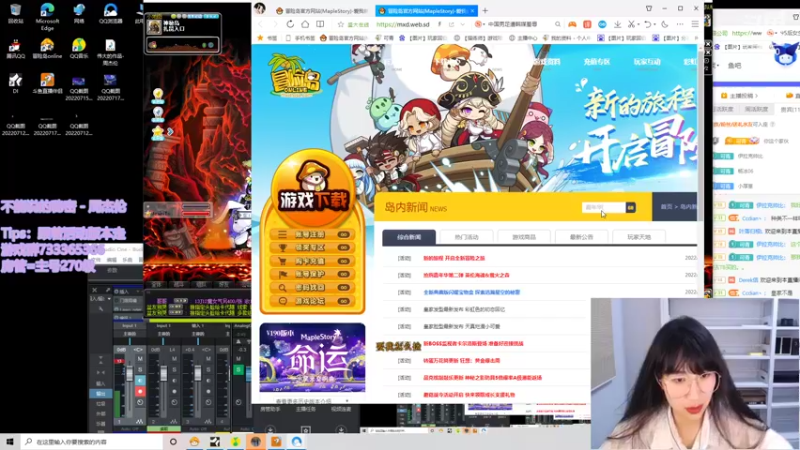Open the 输入 dropdown in the mixer panel
Image resolution: width=800 pixels, height=450 pixels.
pyautogui.click(x=101, y=298)
